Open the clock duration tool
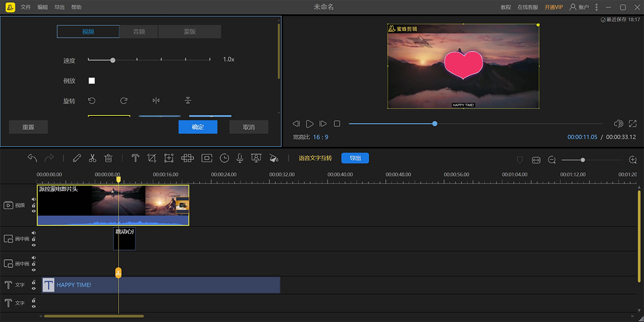The height and width of the screenshot is (322, 644). point(224,158)
